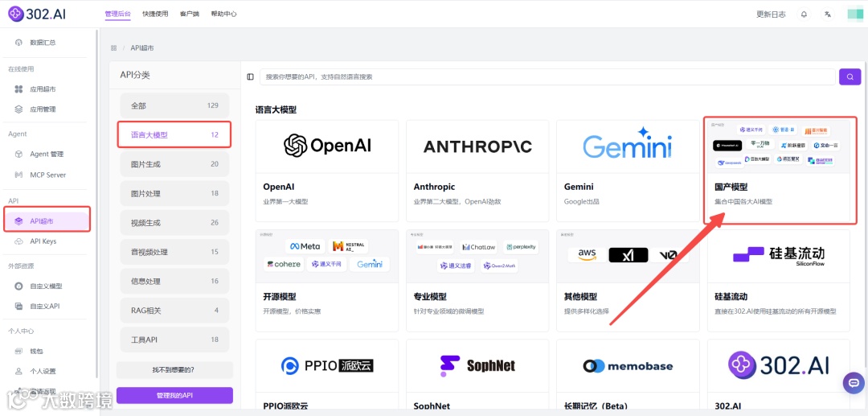Open the Gemini model card
This screenshot has height=416, width=868.
(628, 171)
